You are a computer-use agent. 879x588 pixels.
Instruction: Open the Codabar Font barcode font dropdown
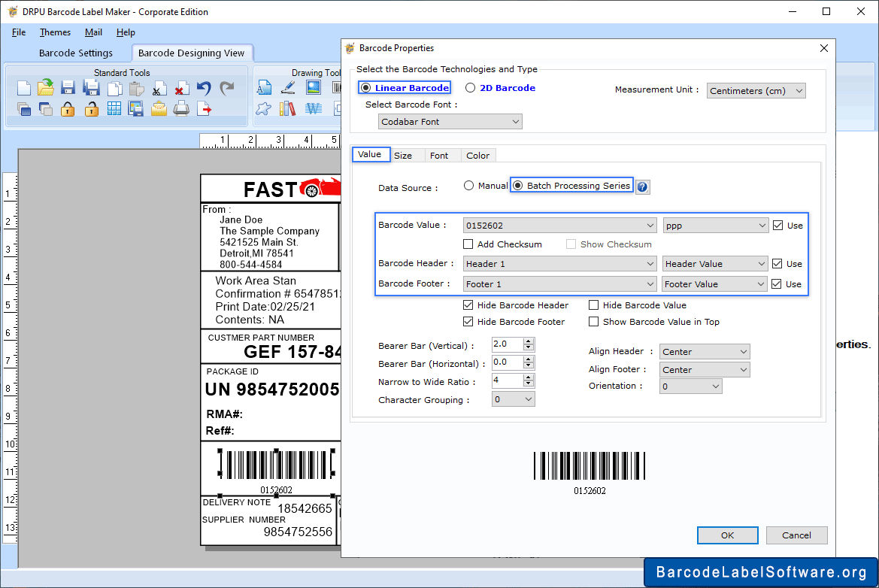tap(450, 122)
